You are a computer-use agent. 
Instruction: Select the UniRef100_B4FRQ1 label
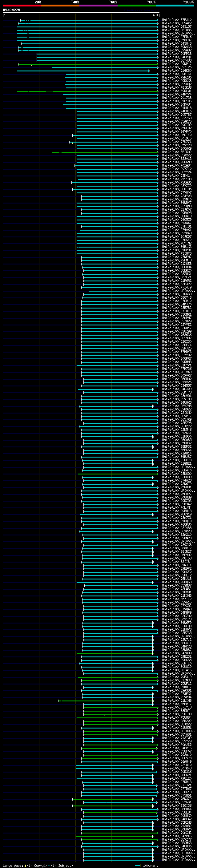pyautogui.click(x=177, y=57)
